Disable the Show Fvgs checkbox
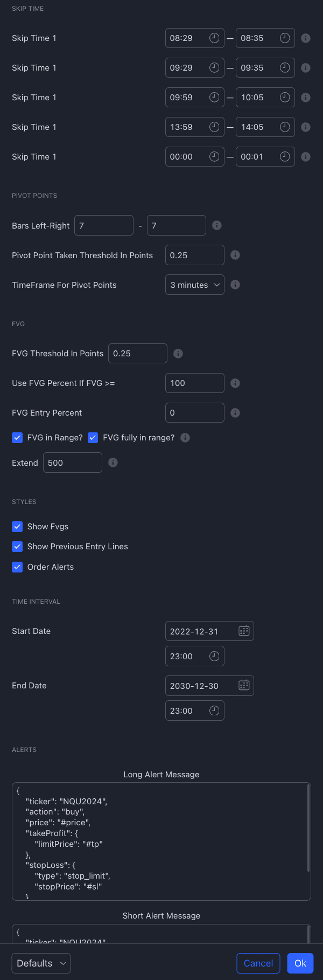Image resolution: width=323 pixels, height=980 pixels. point(17,527)
